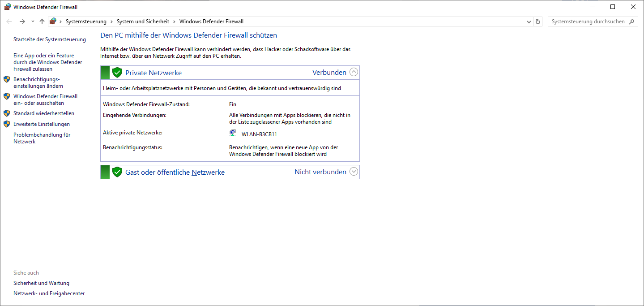Open the recent locations dropdown arrow
The width and height of the screenshot is (644, 306).
point(33,22)
